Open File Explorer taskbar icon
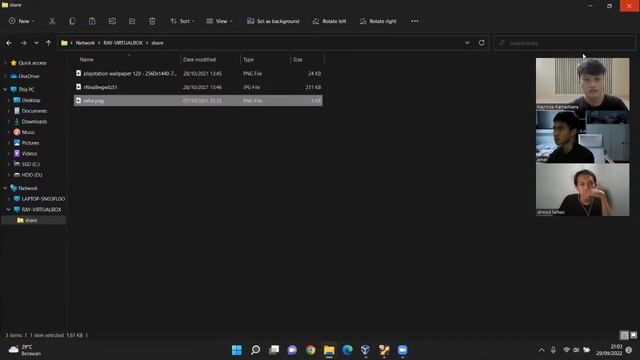Viewport: 640px width, 360px height. [329, 350]
